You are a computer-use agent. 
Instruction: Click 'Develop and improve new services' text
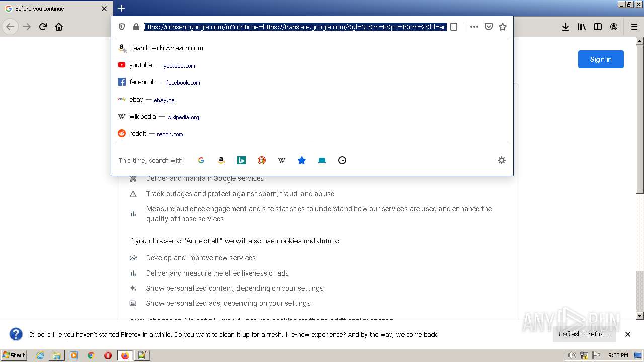201,258
